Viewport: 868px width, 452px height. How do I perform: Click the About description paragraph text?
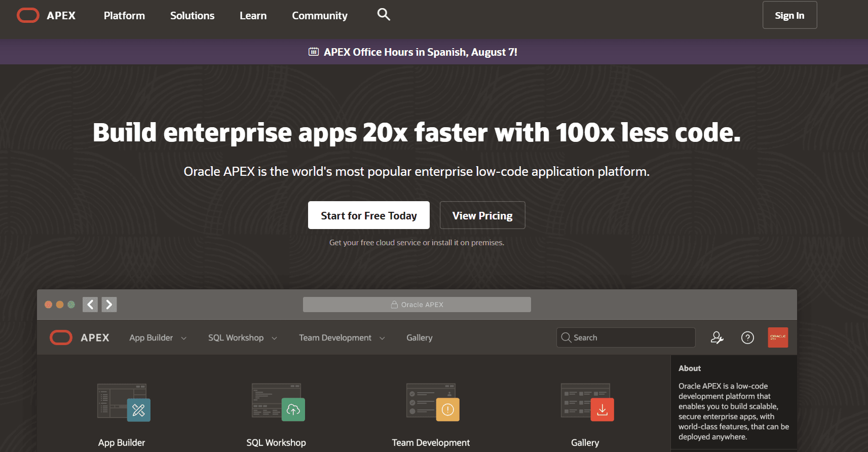click(x=734, y=411)
